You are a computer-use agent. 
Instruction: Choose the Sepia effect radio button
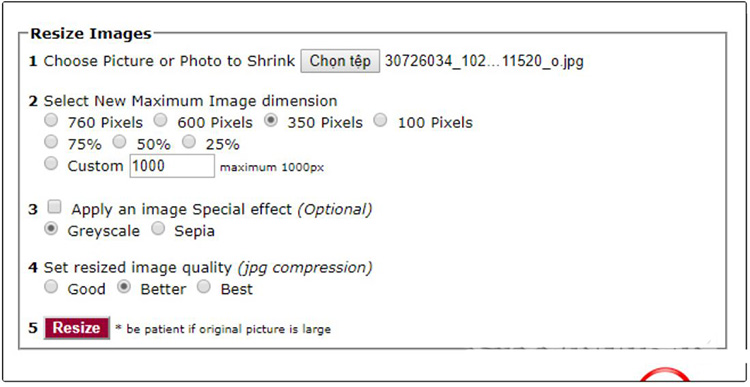[x=158, y=229]
